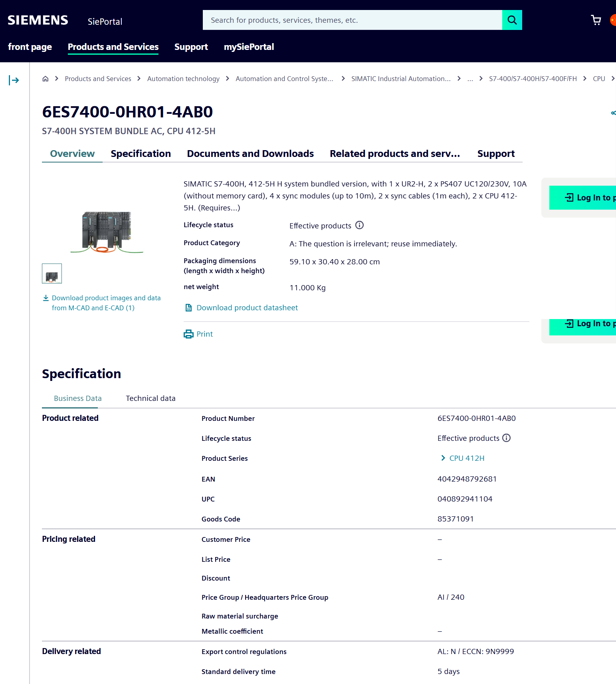Click the share icon near product title
This screenshot has height=684, width=616.
[613, 113]
